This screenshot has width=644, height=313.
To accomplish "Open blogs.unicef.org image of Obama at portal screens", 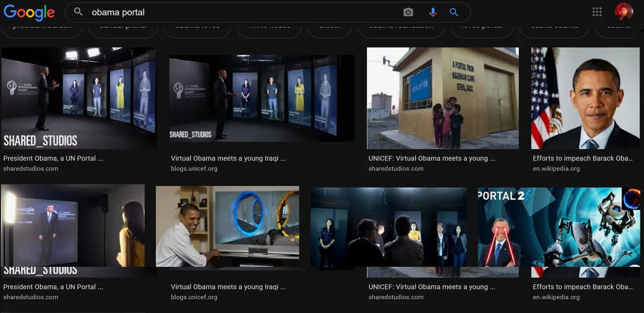I will [262, 98].
